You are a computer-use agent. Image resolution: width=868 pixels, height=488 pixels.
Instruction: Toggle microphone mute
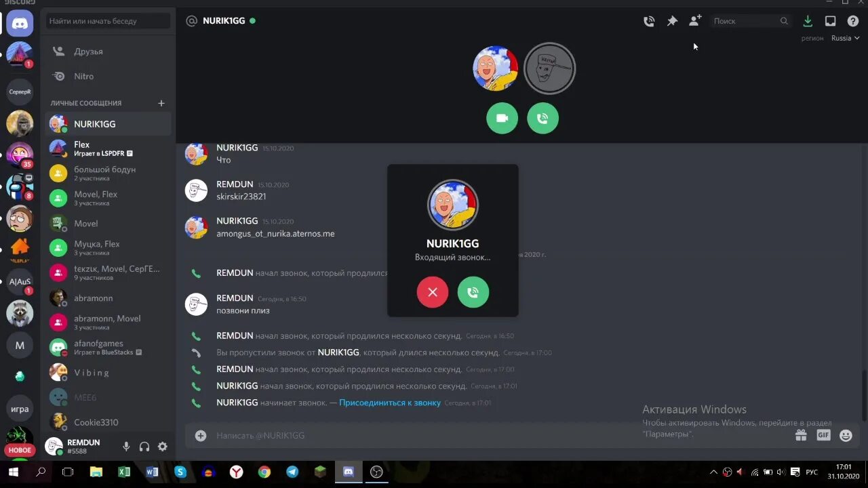click(x=126, y=447)
